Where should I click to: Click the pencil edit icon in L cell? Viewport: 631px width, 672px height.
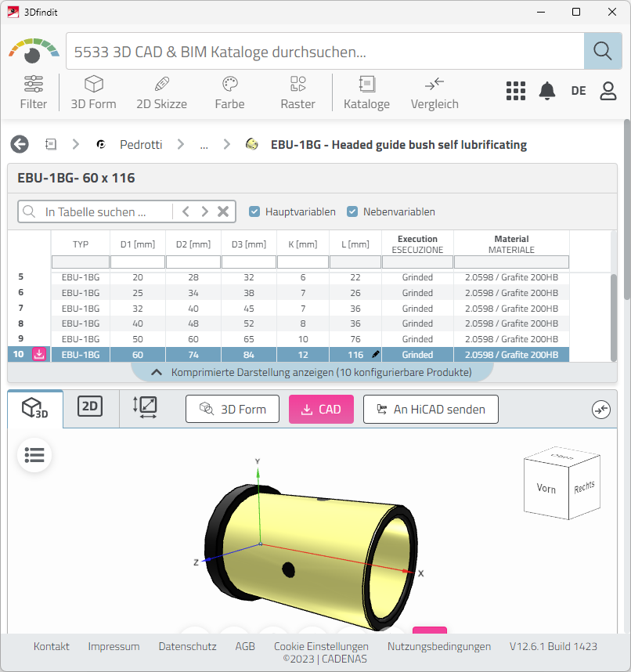coord(376,354)
